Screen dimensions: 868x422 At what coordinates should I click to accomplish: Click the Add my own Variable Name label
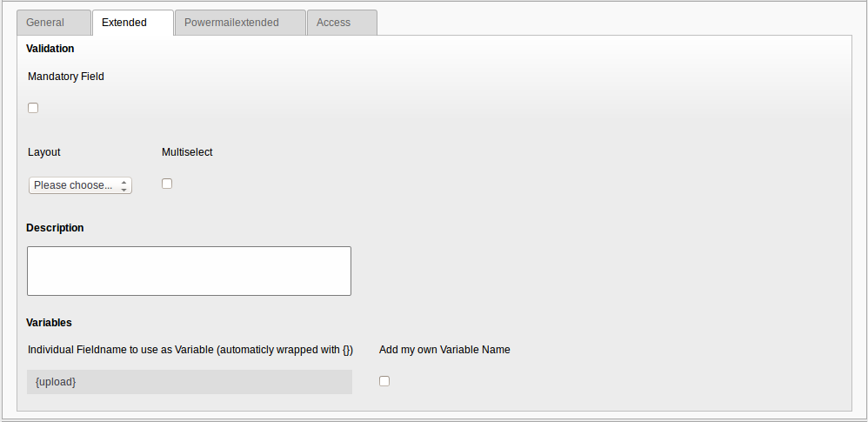pos(444,350)
